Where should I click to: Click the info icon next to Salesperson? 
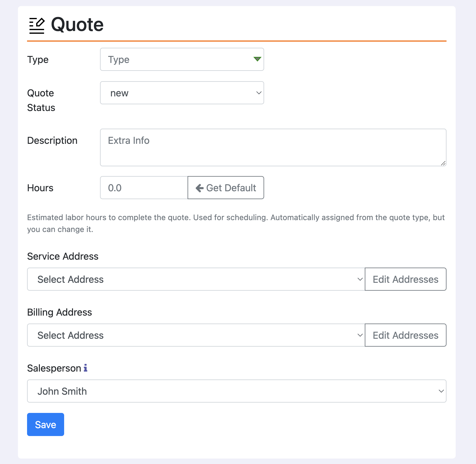pyautogui.click(x=86, y=368)
